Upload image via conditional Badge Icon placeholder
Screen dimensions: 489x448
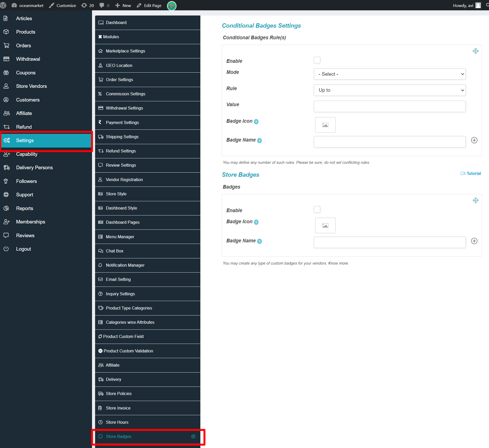[x=325, y=125]
